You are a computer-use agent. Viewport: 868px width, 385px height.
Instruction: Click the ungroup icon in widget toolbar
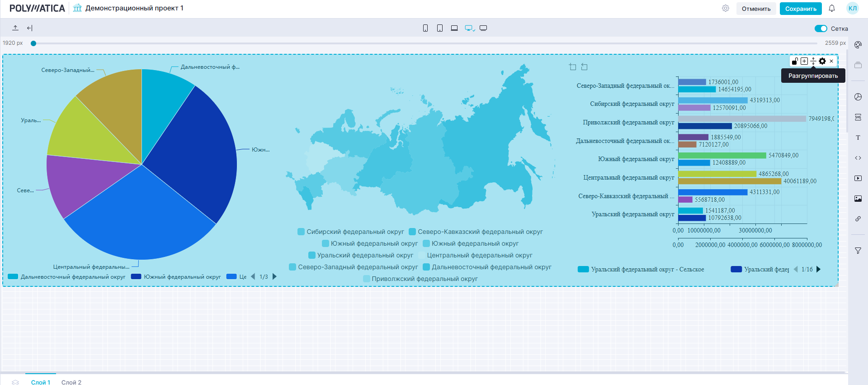coord(813,61)
